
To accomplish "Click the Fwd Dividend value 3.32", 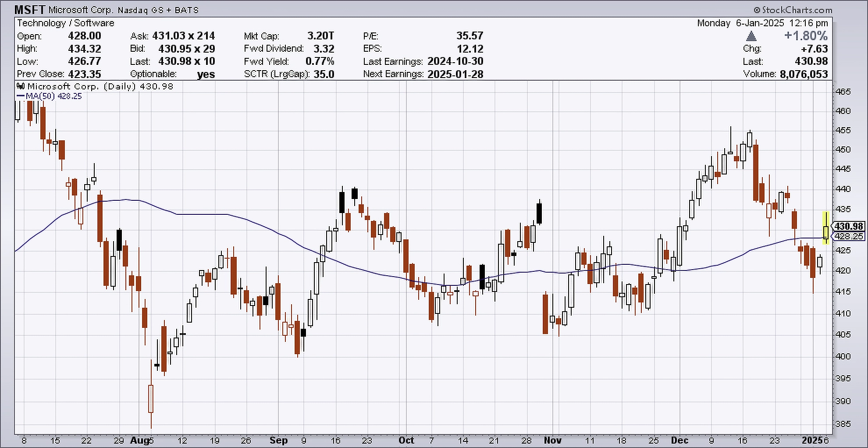I will click(324, 49).
